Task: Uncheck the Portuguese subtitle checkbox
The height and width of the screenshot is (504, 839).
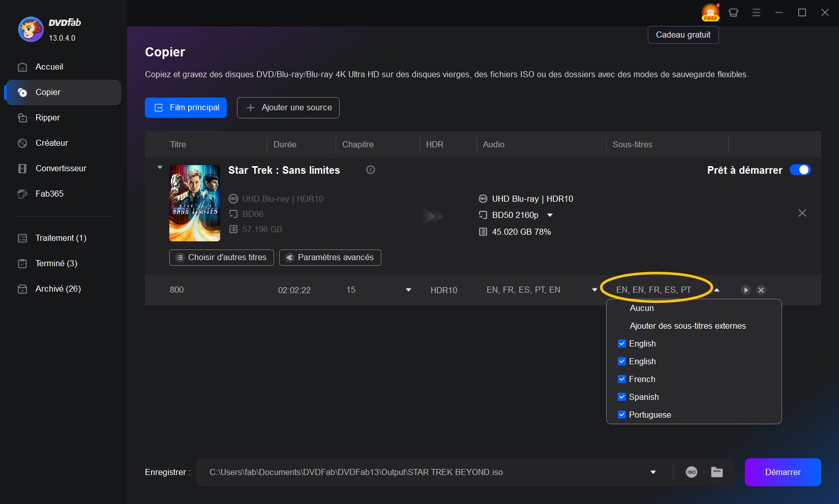Action: point(621,415)
